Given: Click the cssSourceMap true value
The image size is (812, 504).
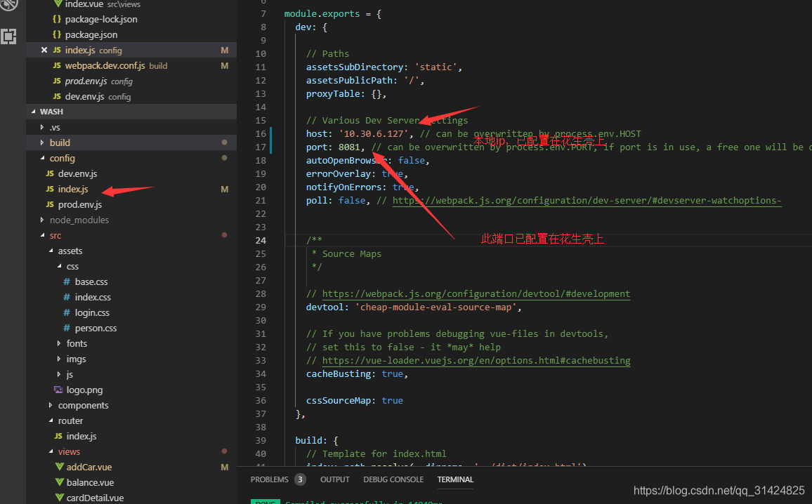Looking at the screenshot, I should pos(392,401).
